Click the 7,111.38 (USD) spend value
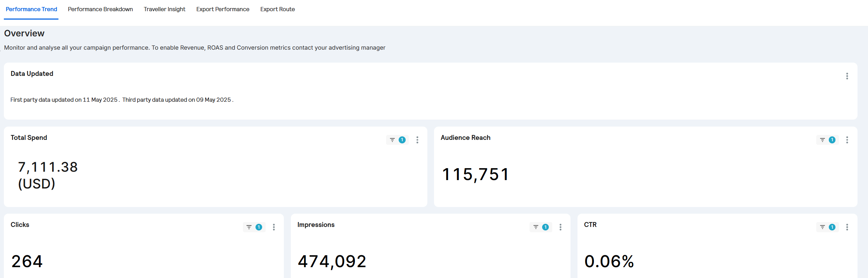Screen dimensions: 868x278 (48, 175)
